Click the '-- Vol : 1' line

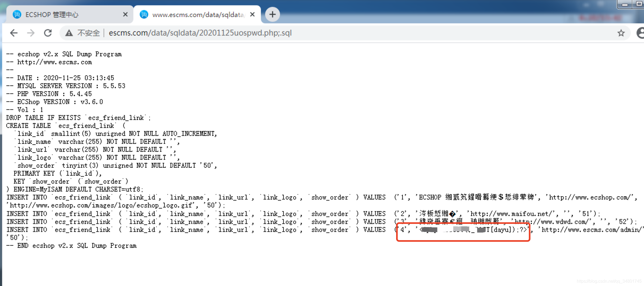[25, 110]
